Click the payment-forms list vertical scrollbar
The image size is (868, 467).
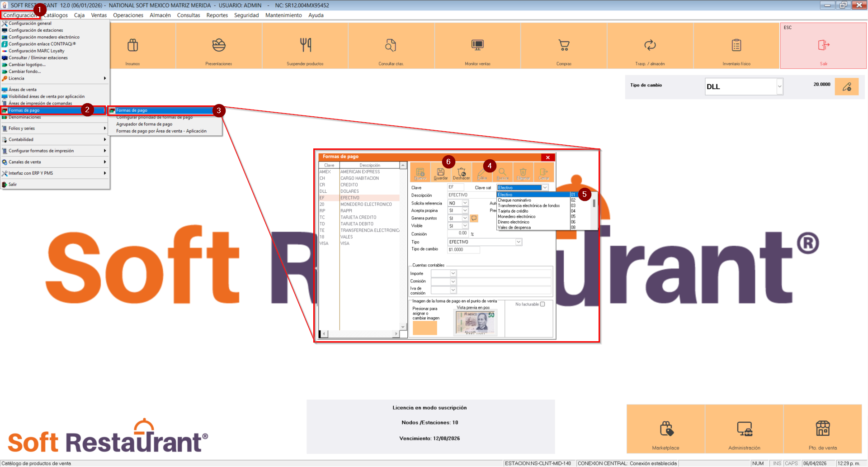[x=403, y=246]
